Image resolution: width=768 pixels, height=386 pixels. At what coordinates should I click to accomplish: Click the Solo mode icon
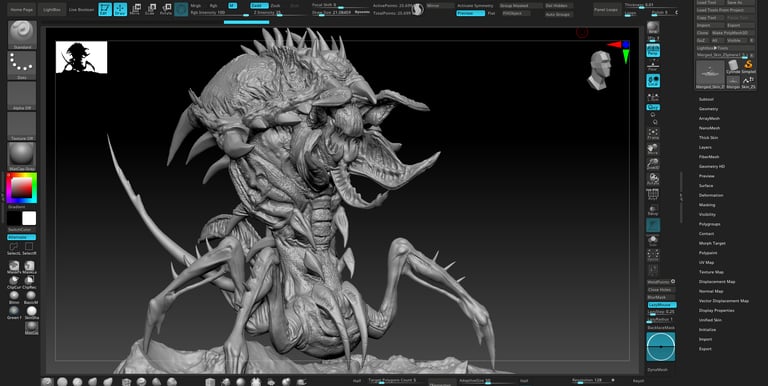pyautogui.click(x=653, y=240)
